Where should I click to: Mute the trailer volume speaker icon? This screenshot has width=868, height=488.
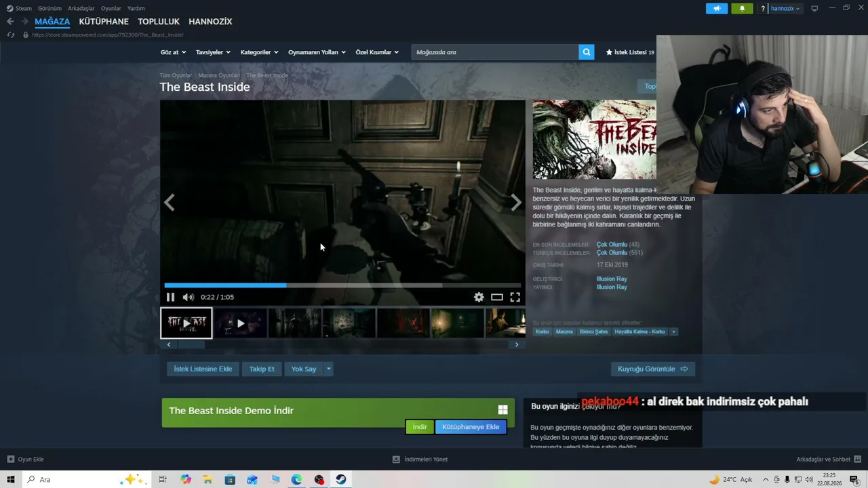(188, 297)
